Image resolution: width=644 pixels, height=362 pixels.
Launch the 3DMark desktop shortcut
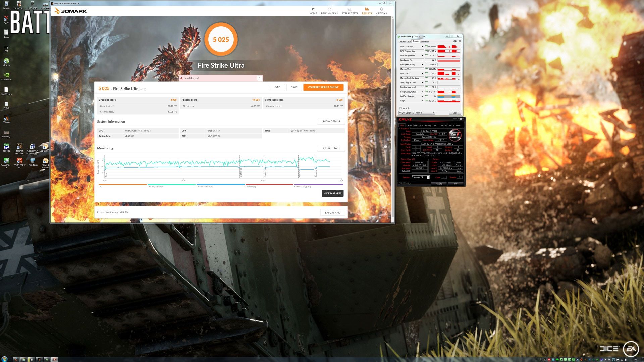pos(6,119)
